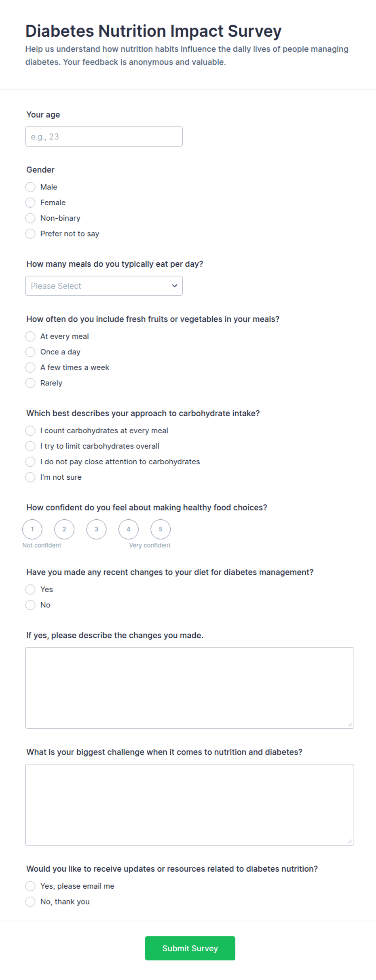Image resolution: width=376 pixels, height=980 pixels.
Task: Click the Submit Survey button
Action: coord(190,948)
